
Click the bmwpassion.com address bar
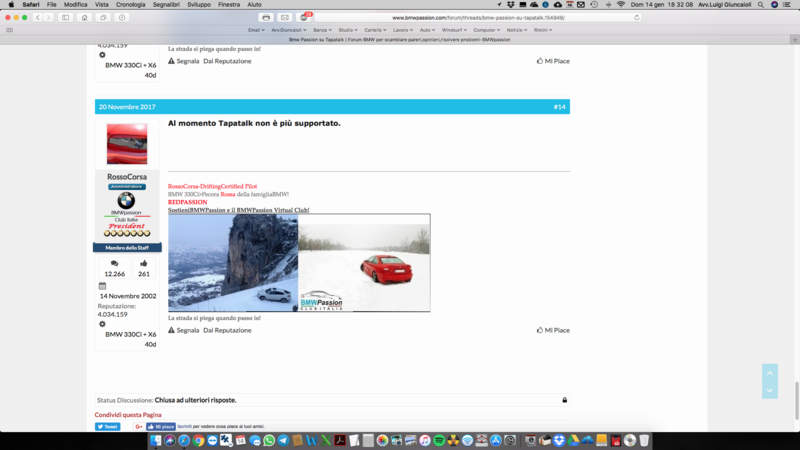[478, 17]
